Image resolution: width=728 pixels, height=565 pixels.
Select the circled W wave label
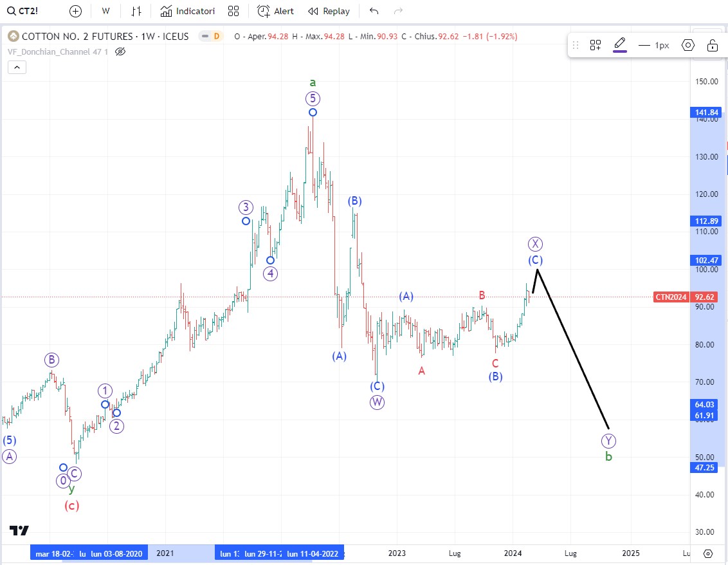coord(377,402)
